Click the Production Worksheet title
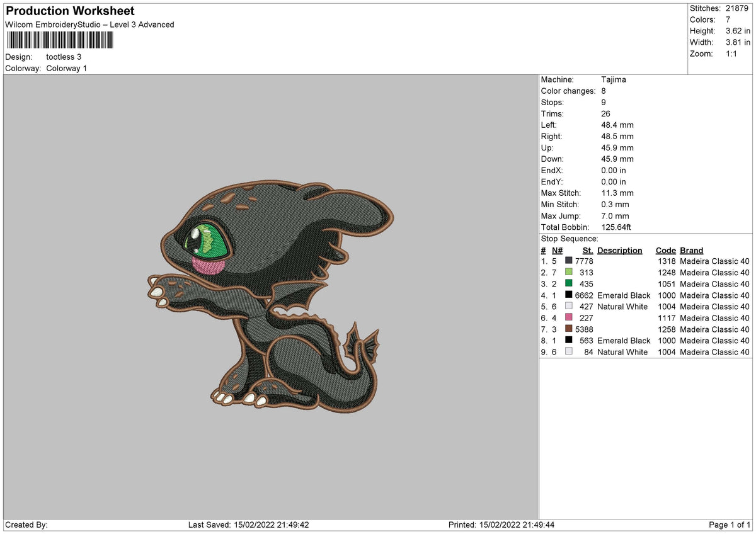 [70, 11]
